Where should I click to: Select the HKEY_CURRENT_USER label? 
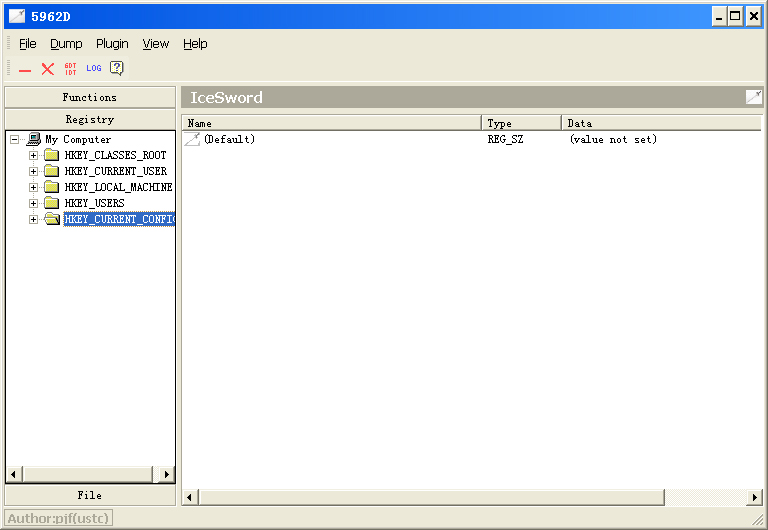116,171
